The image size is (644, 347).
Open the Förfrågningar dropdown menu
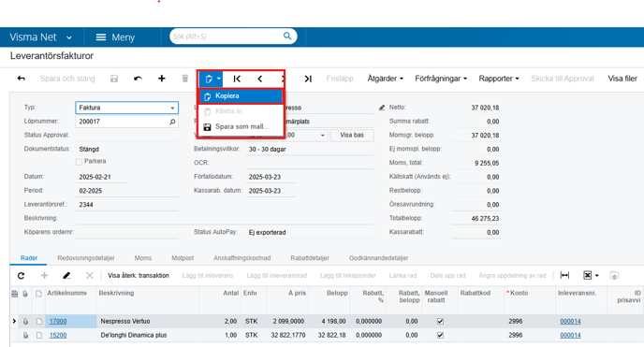click(441, 79)
